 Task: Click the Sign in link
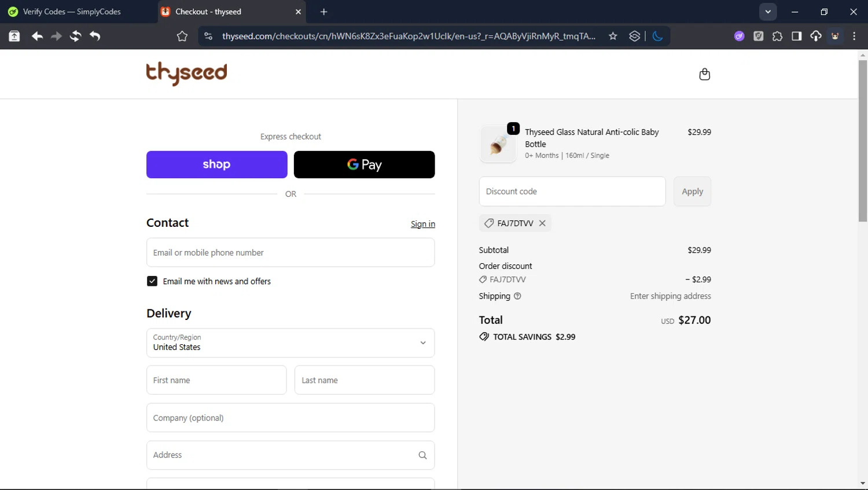tap(423, 224)
